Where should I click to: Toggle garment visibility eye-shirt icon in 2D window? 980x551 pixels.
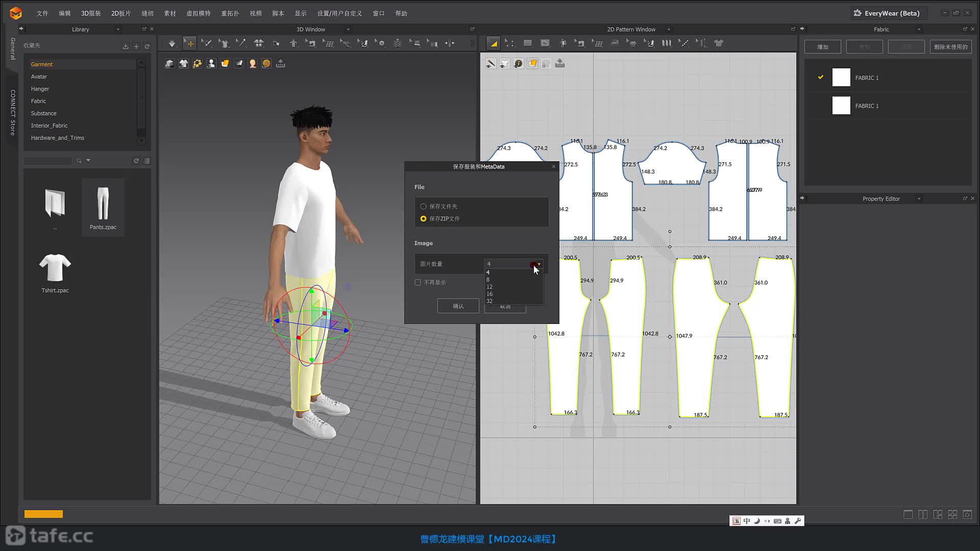[x=505, y=64]
